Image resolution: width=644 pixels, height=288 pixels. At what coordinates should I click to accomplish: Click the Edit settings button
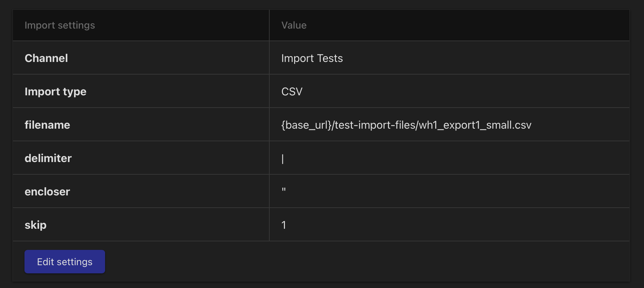coord(65,261)
